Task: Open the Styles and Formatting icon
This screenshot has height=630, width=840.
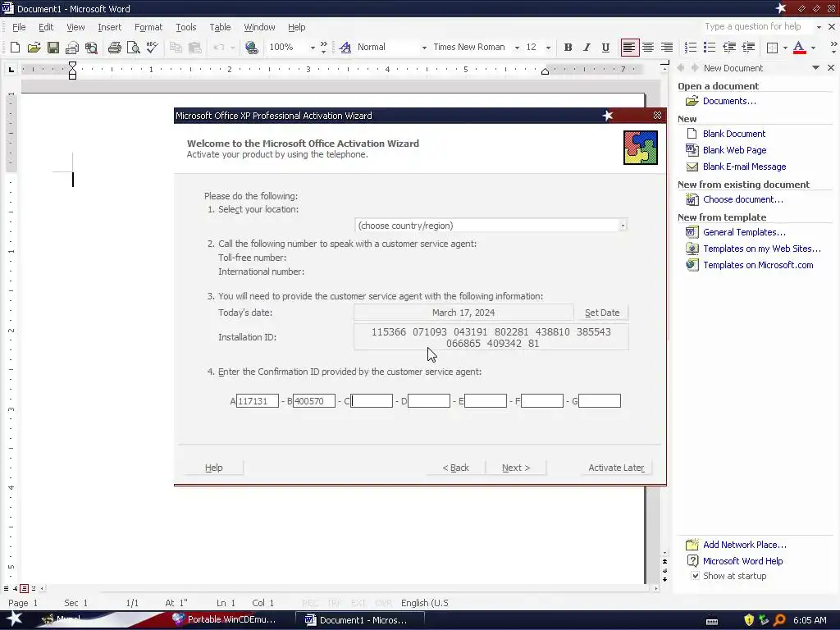Action: [x=345, y=48]
